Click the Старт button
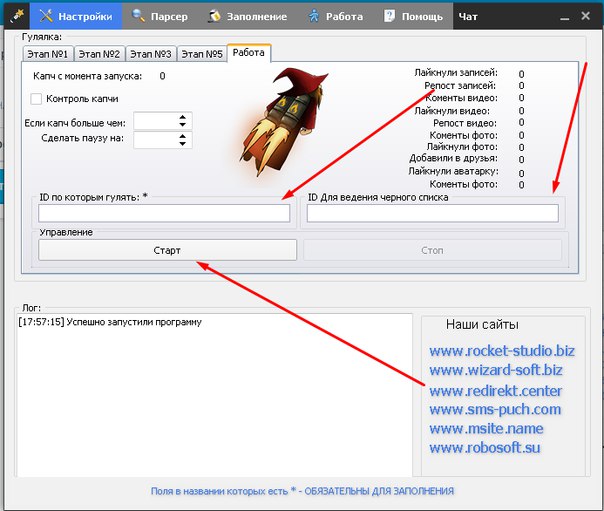Image resolution: width=604 pixels, height=511 pixels. tap(168, 250)
